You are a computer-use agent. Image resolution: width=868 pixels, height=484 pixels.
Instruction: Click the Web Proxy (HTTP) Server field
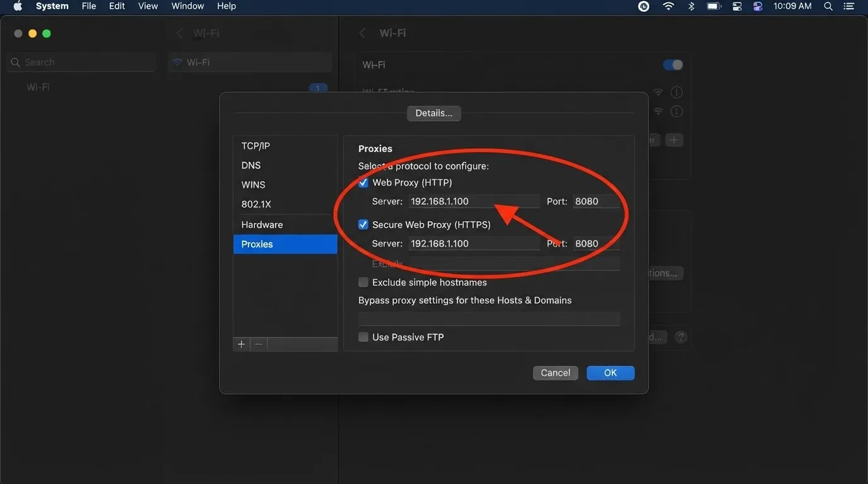coord(474,202)
